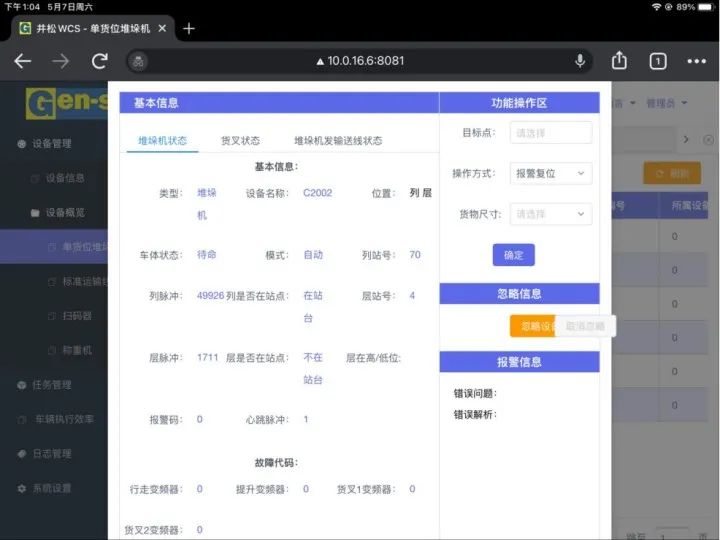This screenshot has width=720, height=540.
Task: Tap the incognito icon in the address bar
Action: click(139, 61)
